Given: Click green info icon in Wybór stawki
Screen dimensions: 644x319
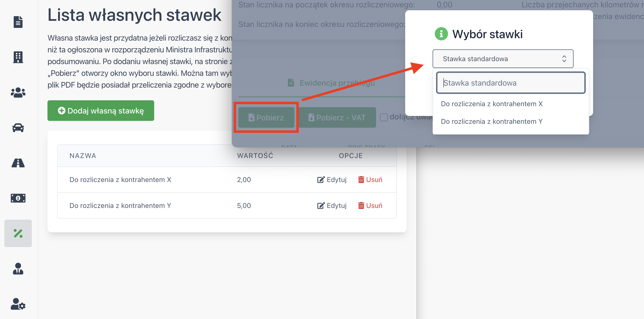Looking at the screenshot, I should 441,34.
